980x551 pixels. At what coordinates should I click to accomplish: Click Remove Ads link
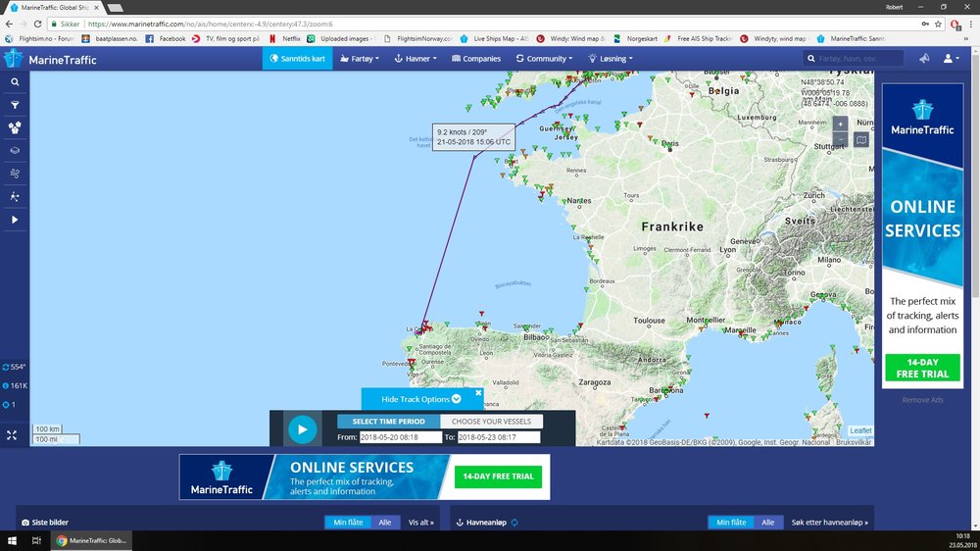(x=922, y=400)
